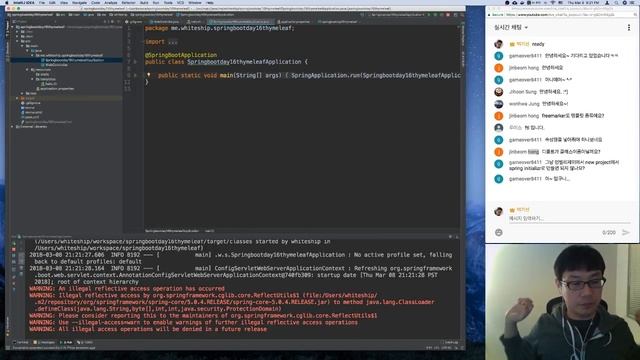Open the TODO tool window tab

pos(85,342)
